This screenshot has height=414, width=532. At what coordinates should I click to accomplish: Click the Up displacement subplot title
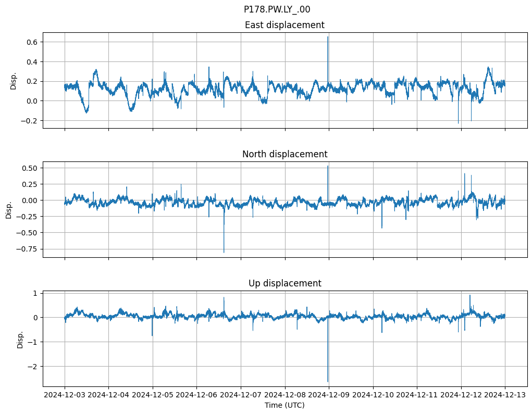[284, 283]
